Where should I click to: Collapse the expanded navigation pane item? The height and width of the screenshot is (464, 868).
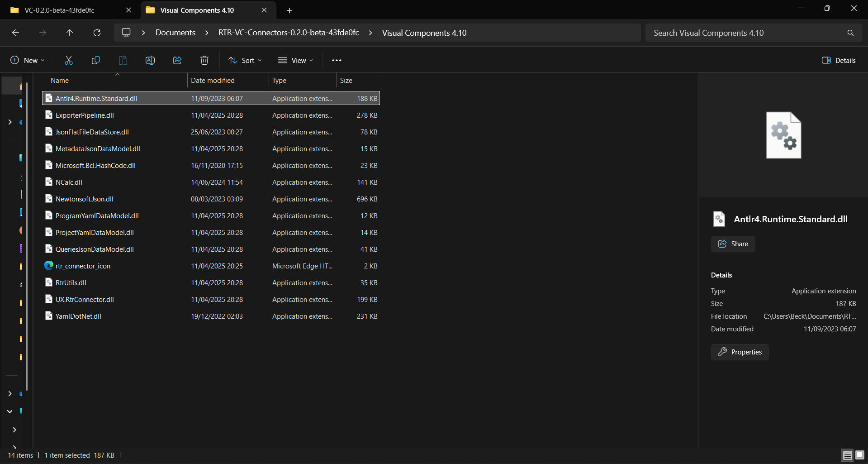click(x=9, y=411)
